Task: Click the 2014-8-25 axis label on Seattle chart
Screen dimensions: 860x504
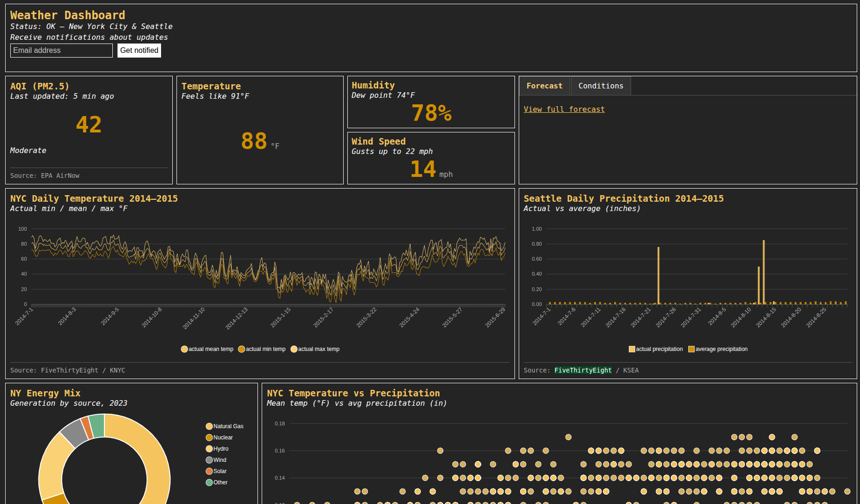Action: tap(816, 317)
